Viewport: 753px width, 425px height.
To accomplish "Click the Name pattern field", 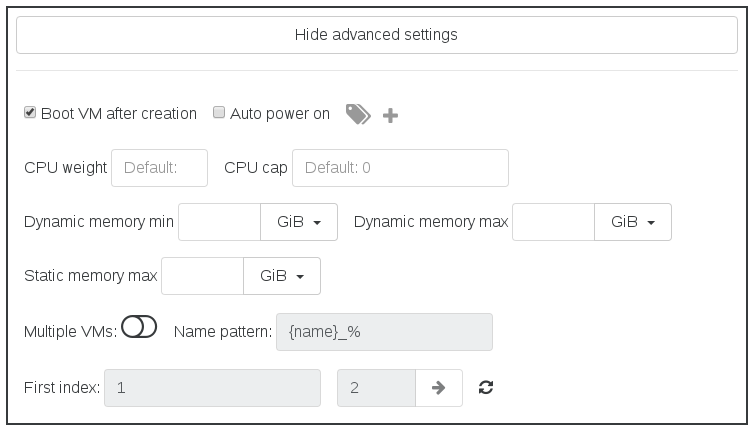I will 384,332.
